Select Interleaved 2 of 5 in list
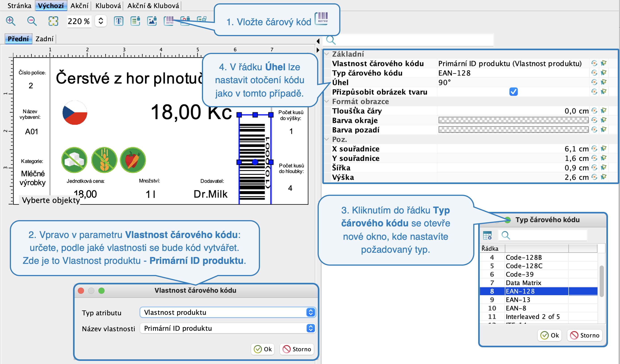The height and width of the screenshot is (364, 620). (539, 316)
